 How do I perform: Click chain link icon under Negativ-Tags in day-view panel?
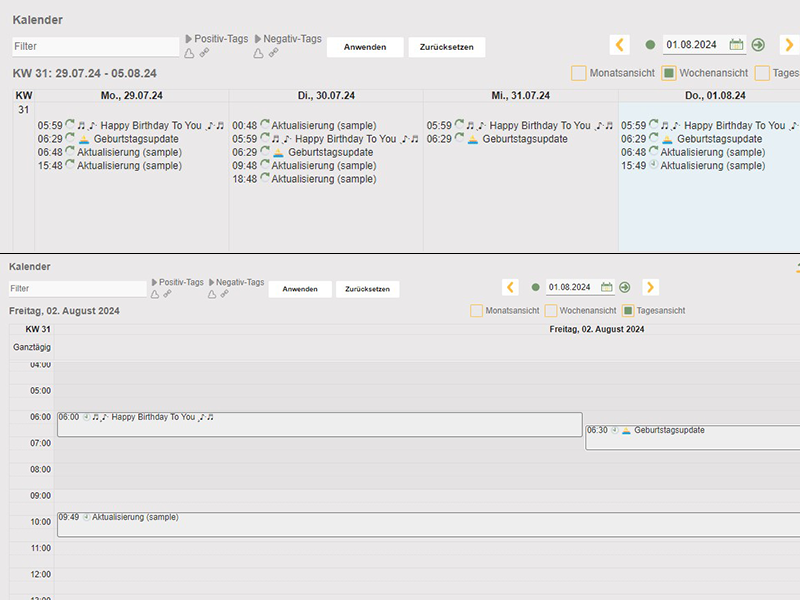(224, 294)
